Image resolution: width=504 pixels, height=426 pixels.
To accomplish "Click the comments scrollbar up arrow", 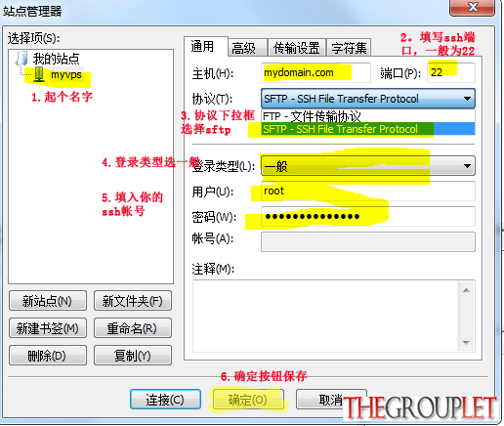I will click(x=466, y=290).
